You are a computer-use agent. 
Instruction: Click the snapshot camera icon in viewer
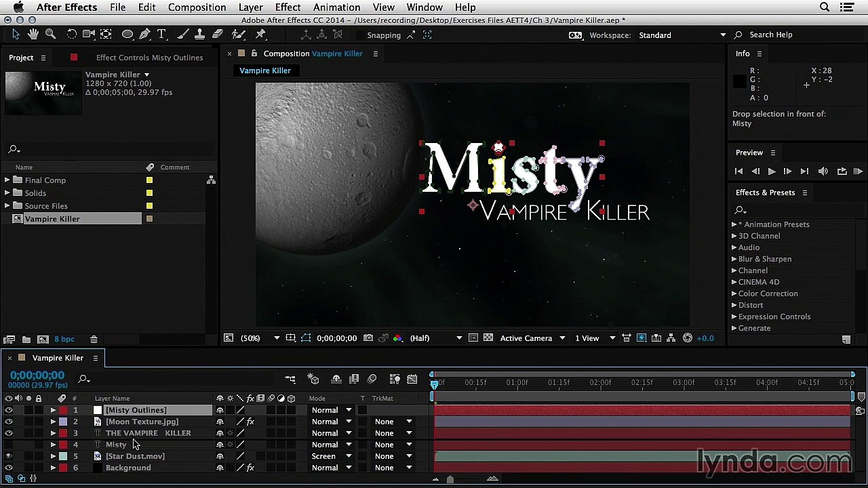pyautogui.click(x=368, y=338)
